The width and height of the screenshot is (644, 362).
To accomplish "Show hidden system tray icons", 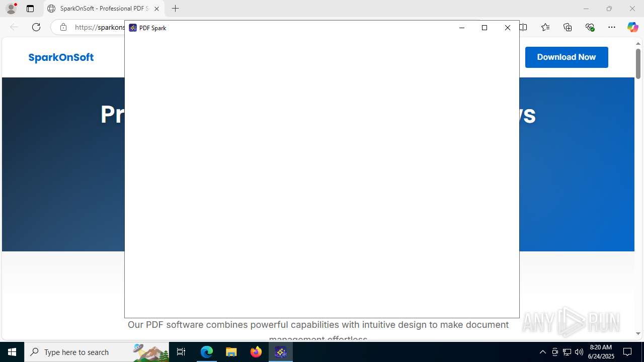I will tap(542, 352).
